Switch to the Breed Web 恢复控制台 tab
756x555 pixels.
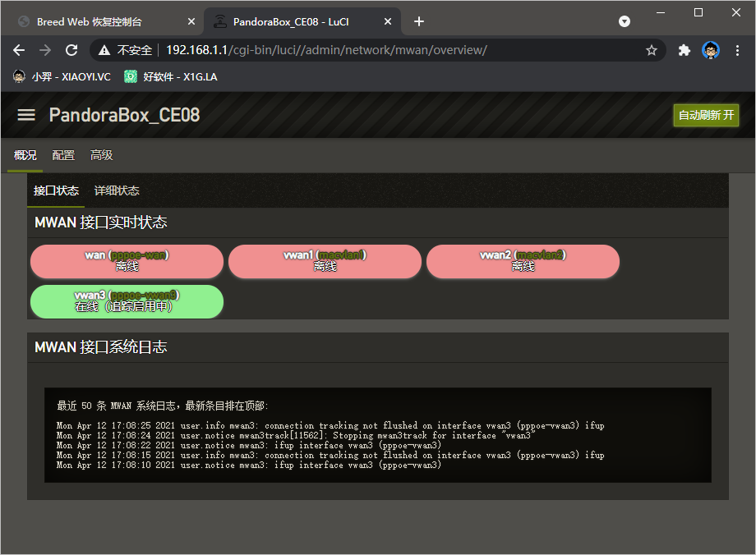tap(99, 21)
